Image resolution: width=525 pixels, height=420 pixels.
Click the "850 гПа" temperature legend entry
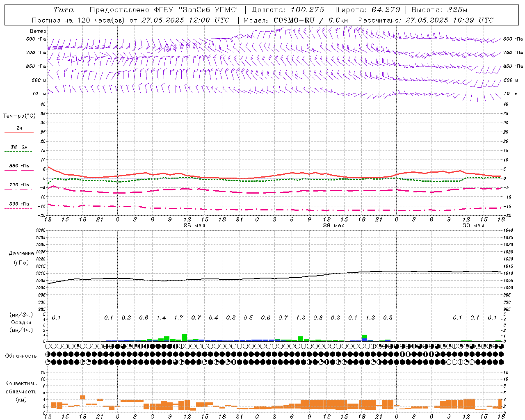19,166
